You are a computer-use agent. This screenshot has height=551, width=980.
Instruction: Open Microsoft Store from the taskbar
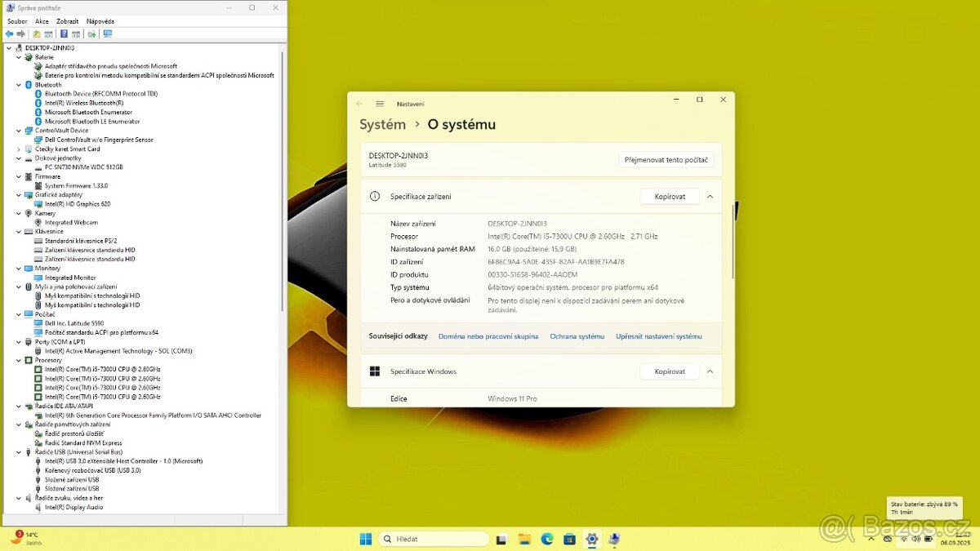point(569,539)
